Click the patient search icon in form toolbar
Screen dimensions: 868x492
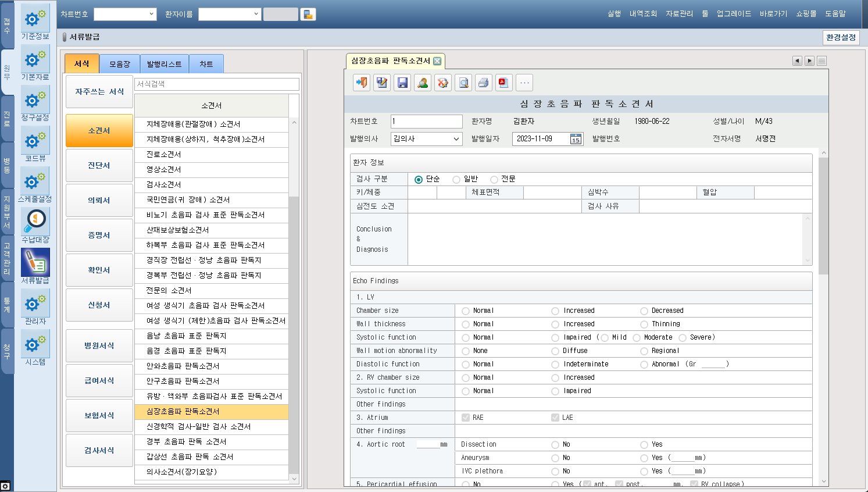point(423,83)
